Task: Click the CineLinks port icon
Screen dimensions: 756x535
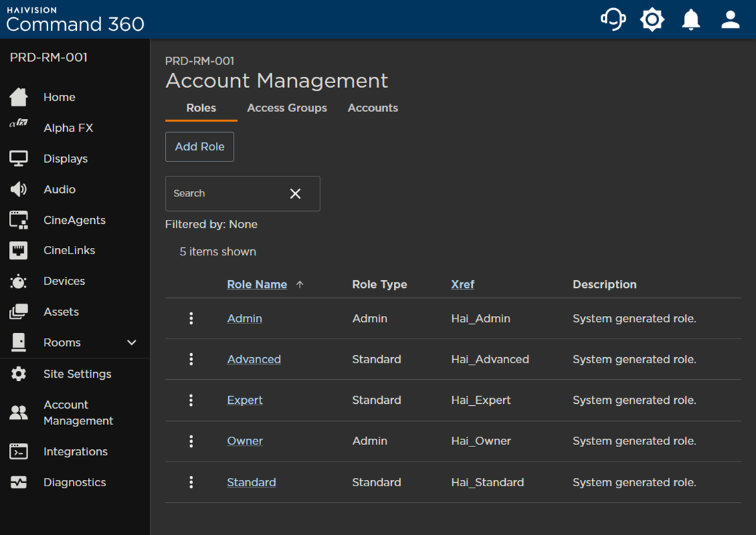Action: tap(19, 250)
